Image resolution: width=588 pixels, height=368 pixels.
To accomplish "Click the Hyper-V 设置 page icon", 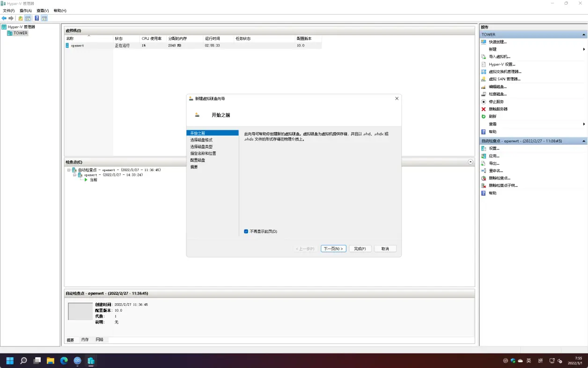I will point(484,64).
